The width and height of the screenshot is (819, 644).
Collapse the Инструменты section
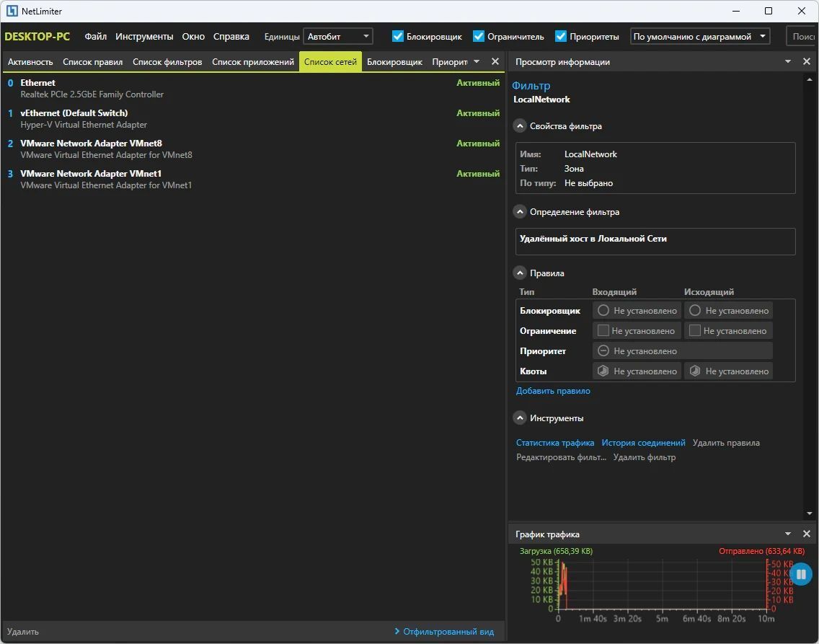click(520, 418)
